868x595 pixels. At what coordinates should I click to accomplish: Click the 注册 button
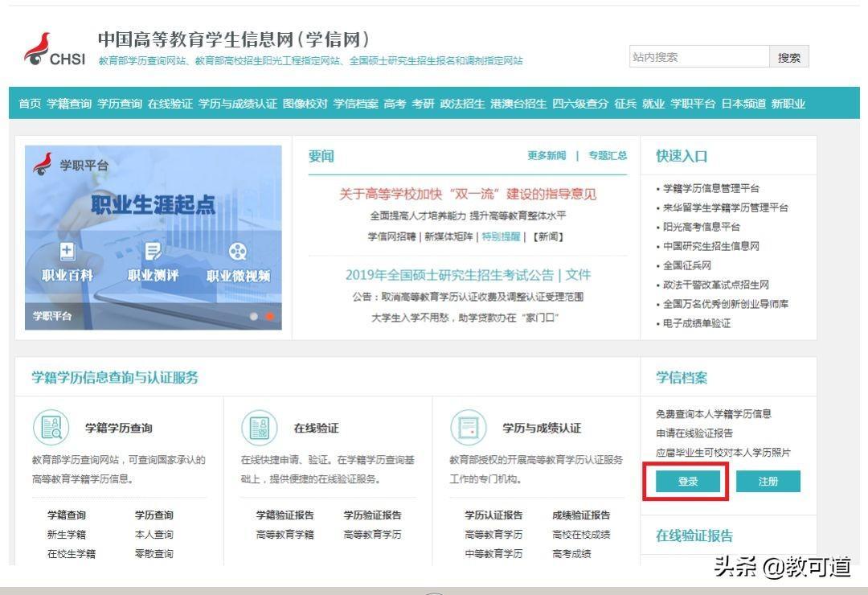[x=768, y=482]
